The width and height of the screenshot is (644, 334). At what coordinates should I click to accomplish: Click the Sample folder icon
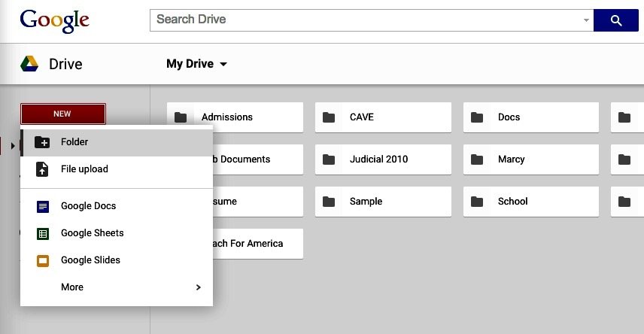(x=329, y=202)
